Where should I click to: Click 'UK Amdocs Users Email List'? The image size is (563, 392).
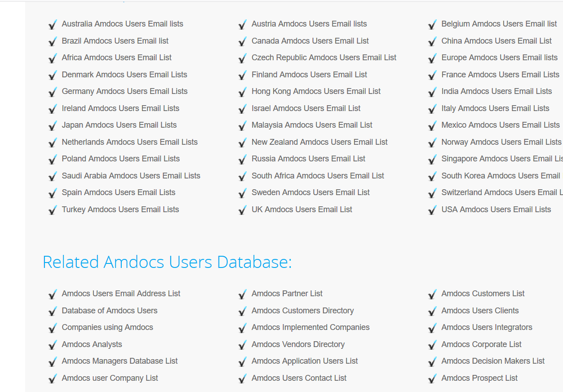tap(302, 209)
